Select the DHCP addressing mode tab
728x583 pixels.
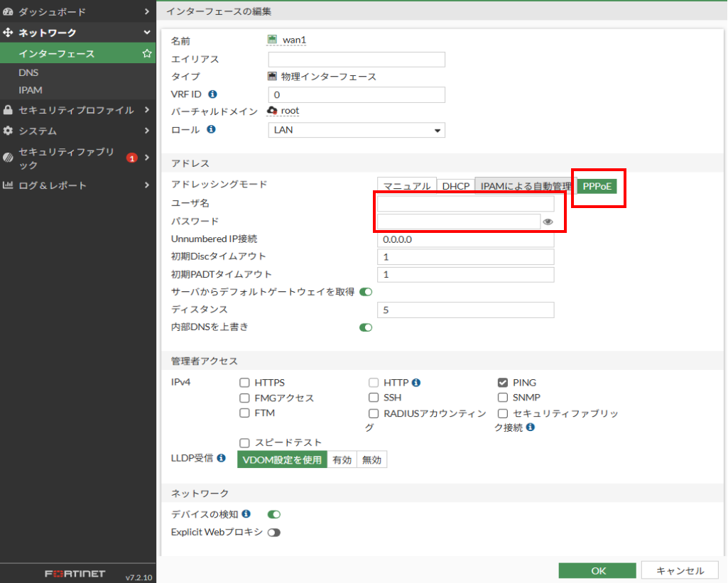coord(456,186)
